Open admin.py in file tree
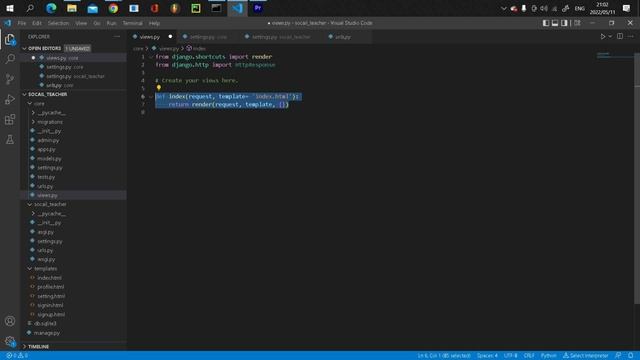640x360 pixels. pyautogui.click(x=48, y=140)
